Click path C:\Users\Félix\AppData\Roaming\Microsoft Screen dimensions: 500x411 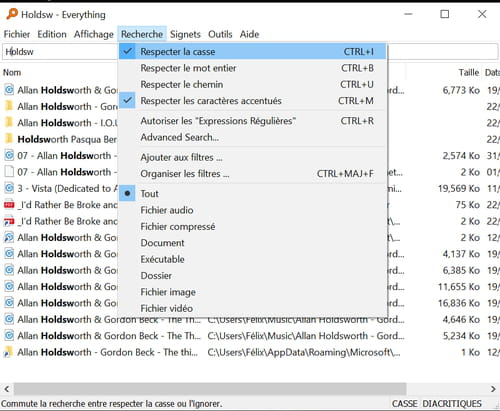[304, 352]
